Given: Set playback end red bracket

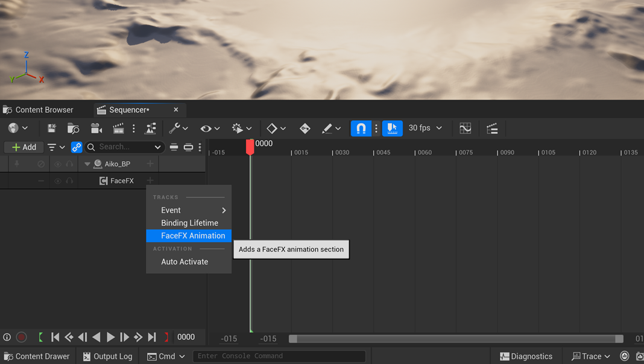Looking at the screenshot, I should 166,337.
